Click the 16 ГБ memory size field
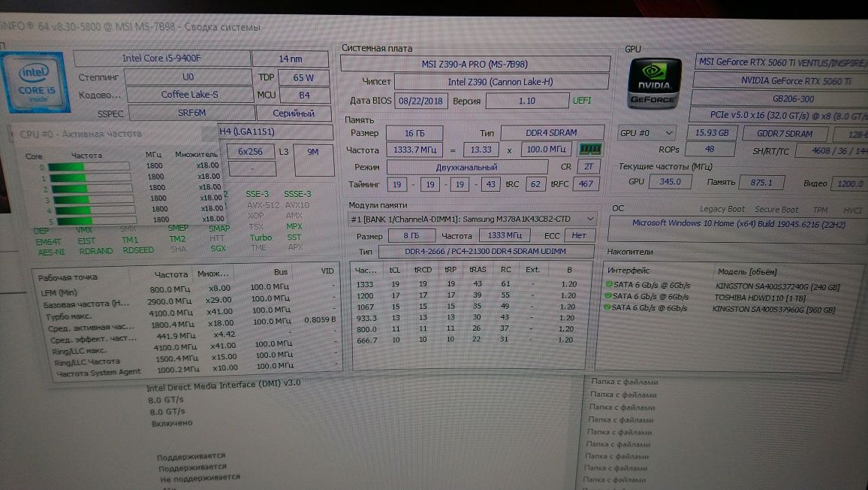868x490 pixels. coord(414,133)
